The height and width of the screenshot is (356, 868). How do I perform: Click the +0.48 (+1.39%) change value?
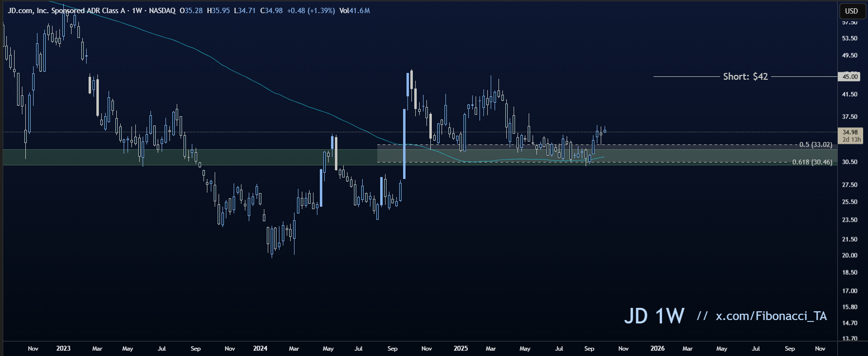[x=310, y=11]
